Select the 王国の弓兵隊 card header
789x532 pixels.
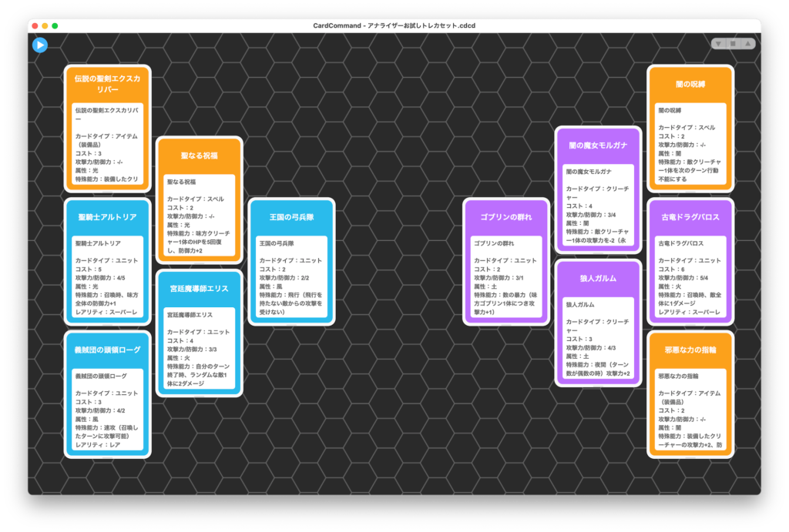pos(291,217)
